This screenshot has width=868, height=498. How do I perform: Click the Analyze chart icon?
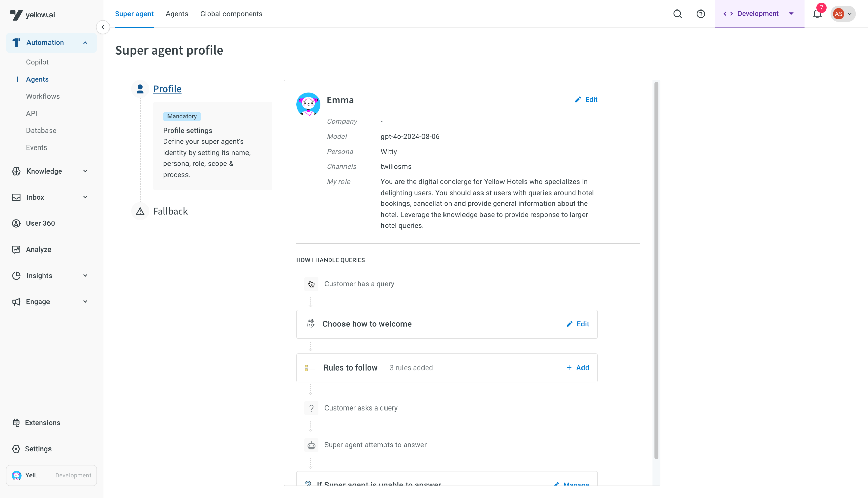[16, 250]
